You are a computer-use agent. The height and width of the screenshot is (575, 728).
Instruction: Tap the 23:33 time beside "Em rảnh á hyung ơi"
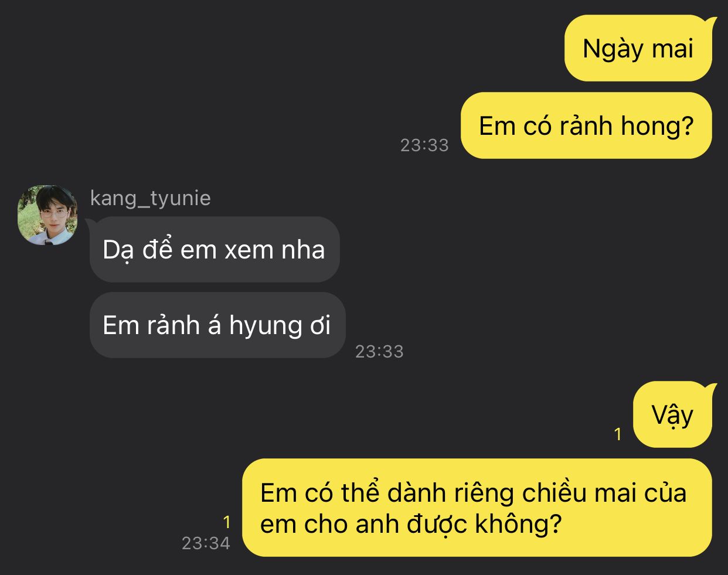[379, 351]
